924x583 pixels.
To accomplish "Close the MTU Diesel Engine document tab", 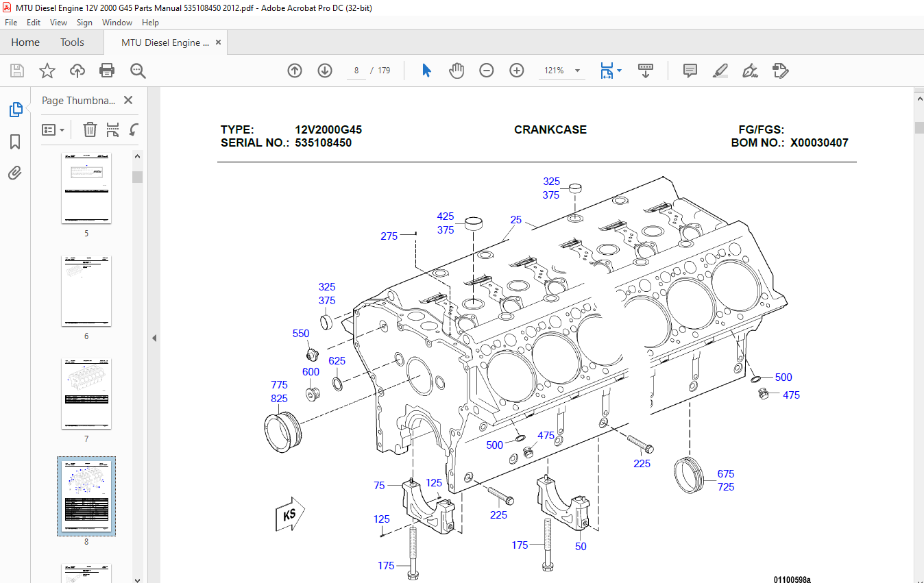I will [219, 42].
